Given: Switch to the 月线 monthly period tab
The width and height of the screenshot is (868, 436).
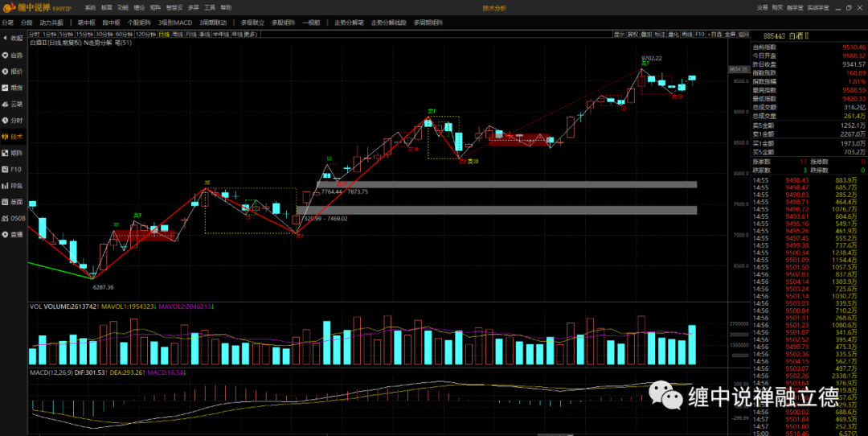Looking at the screenshot, I should [x=191, y=35].
